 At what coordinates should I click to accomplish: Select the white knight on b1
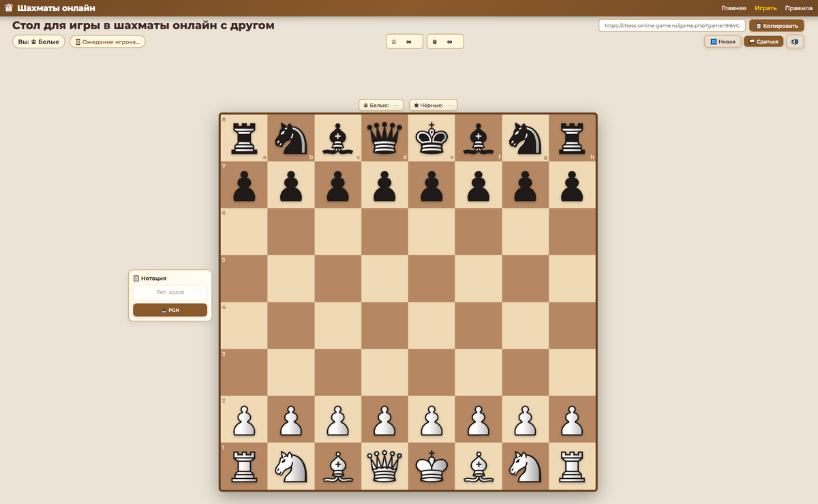291,466
